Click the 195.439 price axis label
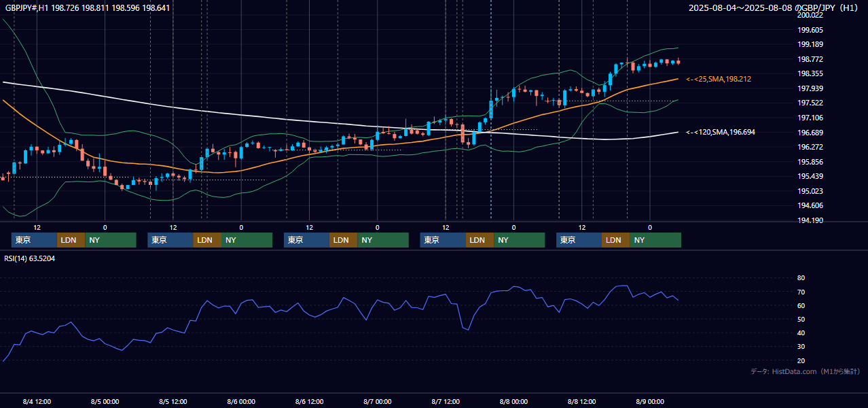Viewport: 868px width, 408px height. pos(810,176)
